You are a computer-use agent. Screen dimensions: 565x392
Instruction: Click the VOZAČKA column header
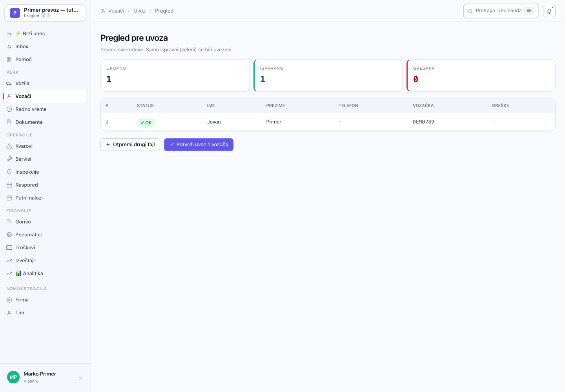click(423, 106)
